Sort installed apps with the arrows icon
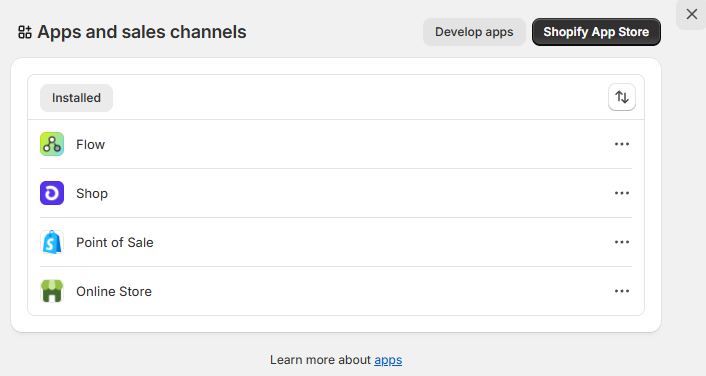Viewport: 706px width, 376px height. pos(622,97)
